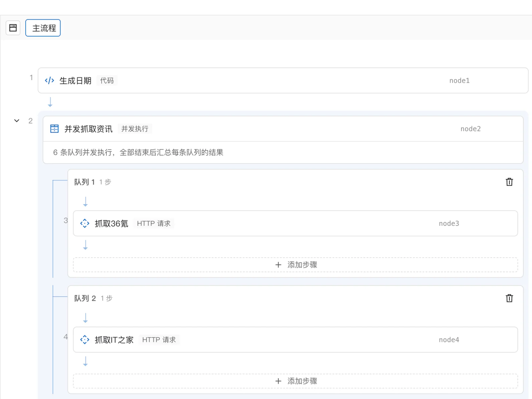Click the 6 条队列并发执行 description text
This screenshot has width=532, height=399.
click(138, 152)
